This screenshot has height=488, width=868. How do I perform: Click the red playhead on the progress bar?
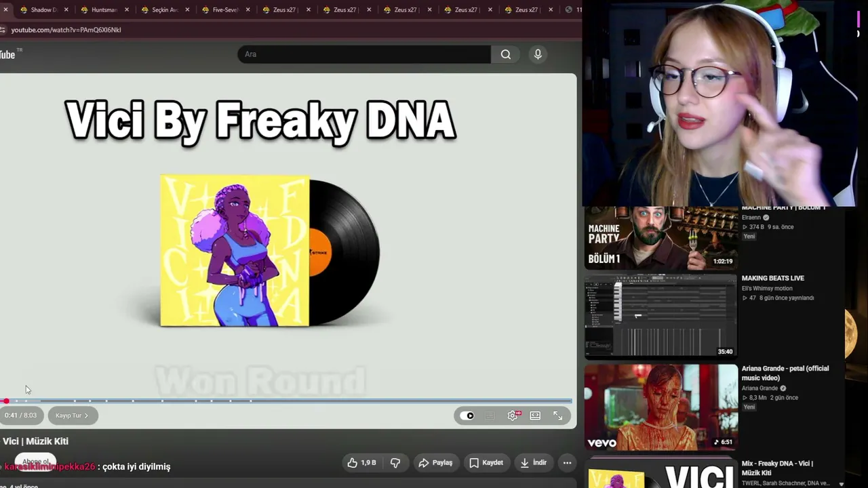click(x=6, y=401)
